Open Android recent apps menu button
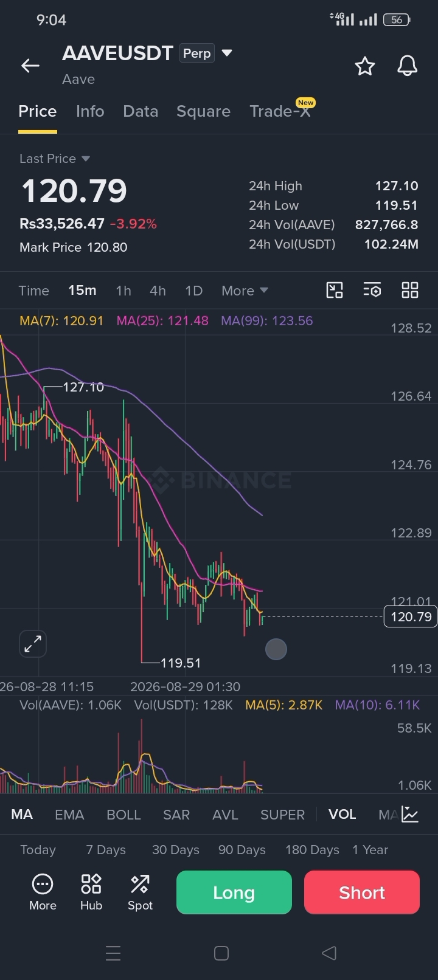The image size is (438, 980). (113, 953)
